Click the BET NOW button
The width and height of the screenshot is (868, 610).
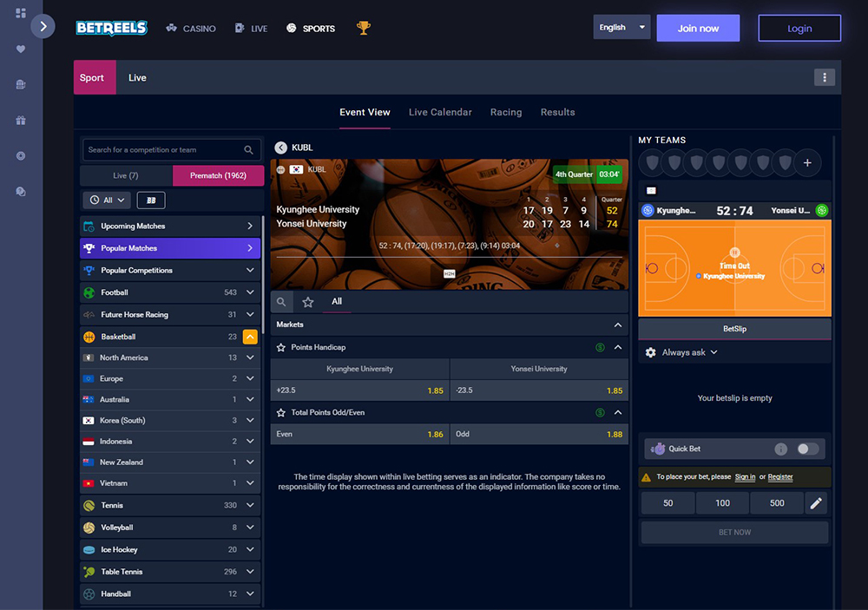tap(734, 533)
